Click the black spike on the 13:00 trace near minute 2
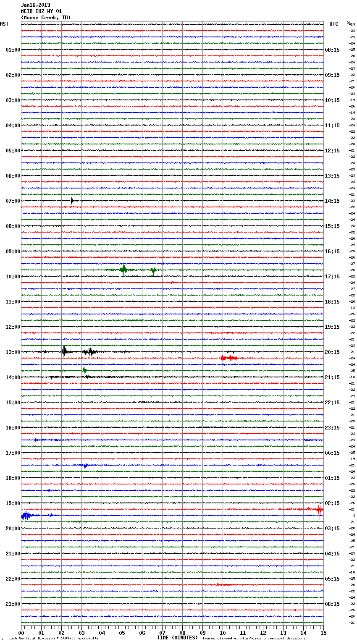357x644 pixels. 64,351
